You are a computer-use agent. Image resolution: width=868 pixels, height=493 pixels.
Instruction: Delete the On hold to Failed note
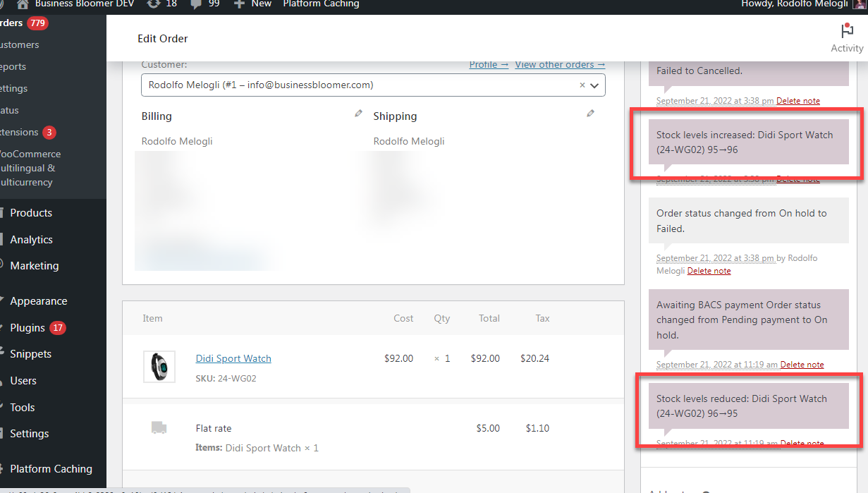(709, 271)
